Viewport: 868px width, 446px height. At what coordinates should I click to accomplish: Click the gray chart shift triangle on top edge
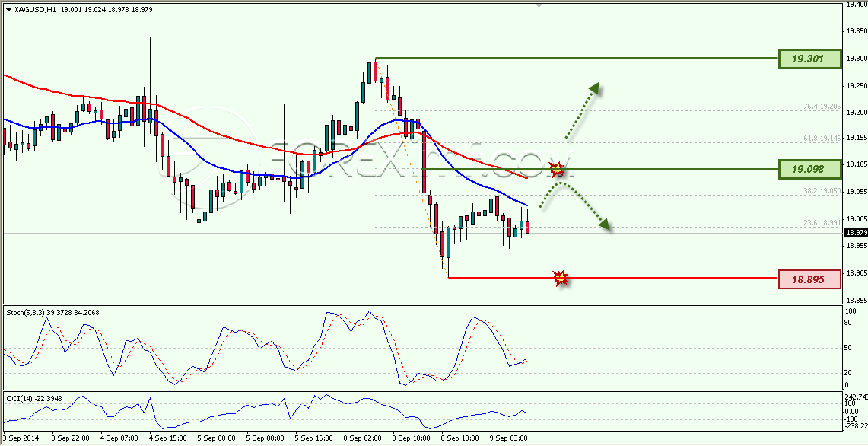coord(539,5)
